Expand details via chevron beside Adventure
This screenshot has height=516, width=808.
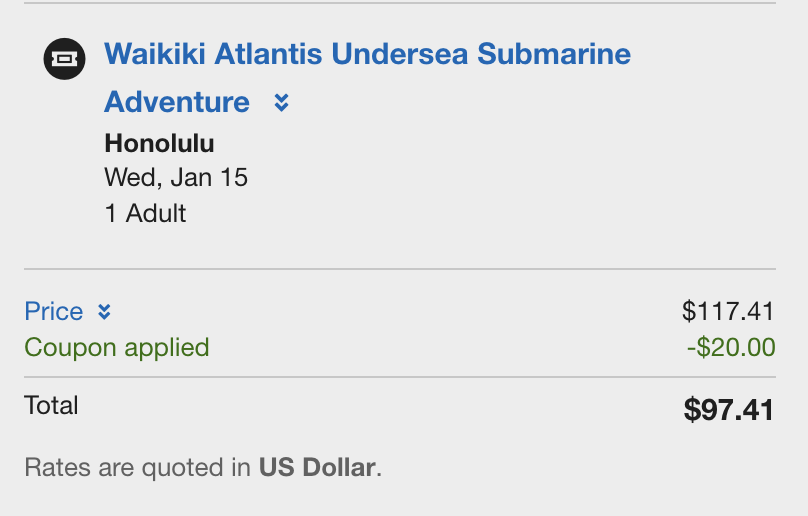pos(281,103)
